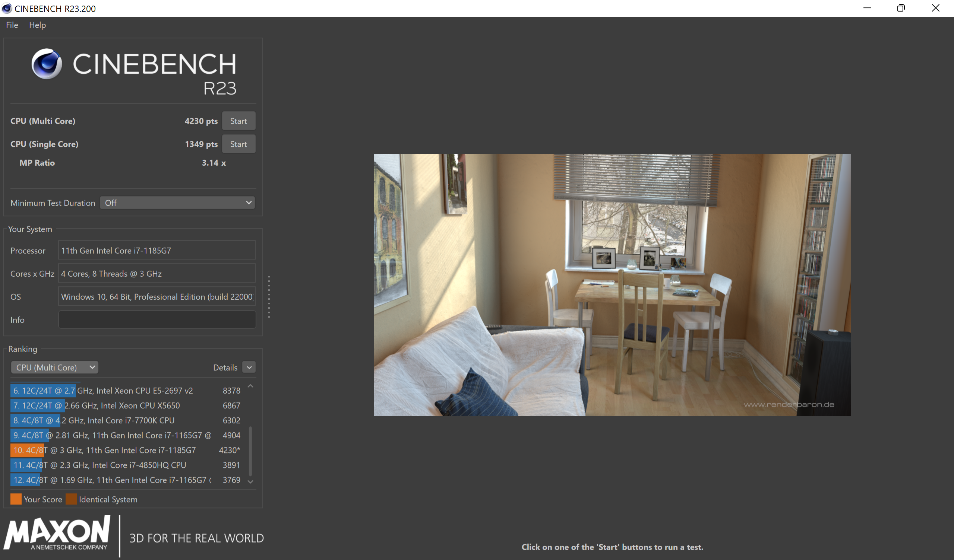Open the Minimum Test Duration dropdown
This screenshot has height=560, width=954.
click(x=177, y=203)
